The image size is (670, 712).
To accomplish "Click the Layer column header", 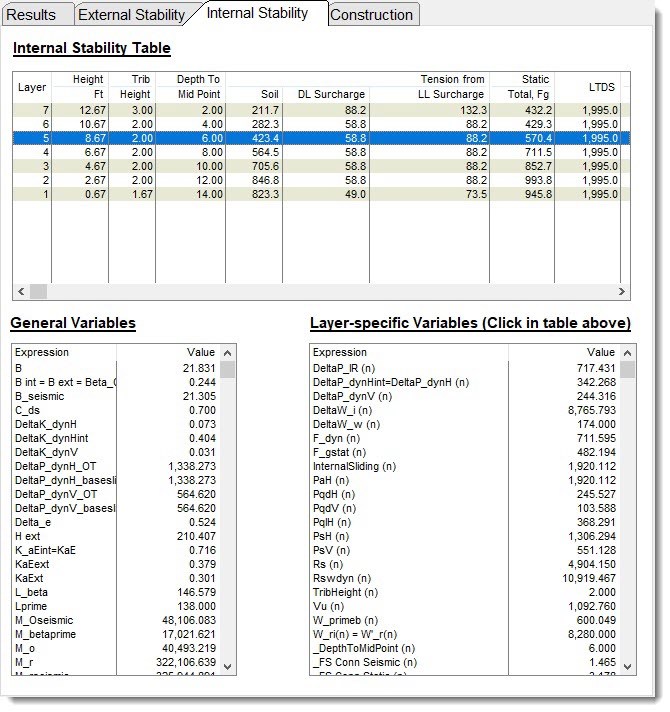I will (x=32, y=87).
